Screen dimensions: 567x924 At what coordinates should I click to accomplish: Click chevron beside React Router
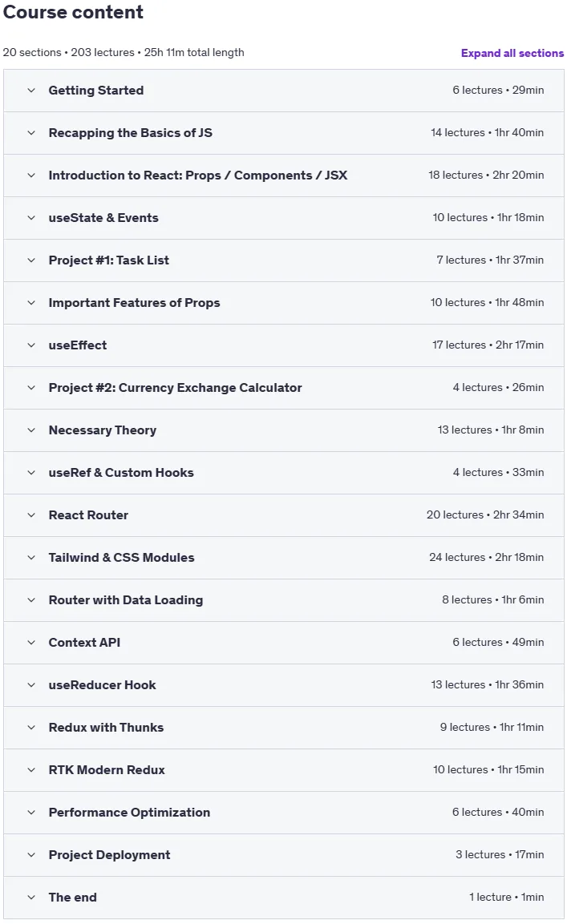(x=31, y=515)
